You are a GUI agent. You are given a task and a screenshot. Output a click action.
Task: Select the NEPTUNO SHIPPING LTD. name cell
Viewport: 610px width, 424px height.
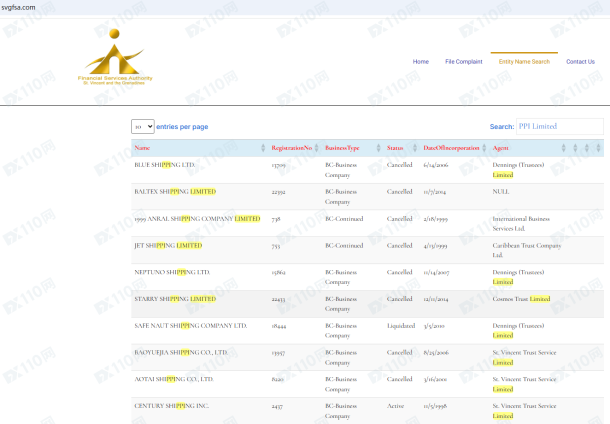click(x=172, y=272)
